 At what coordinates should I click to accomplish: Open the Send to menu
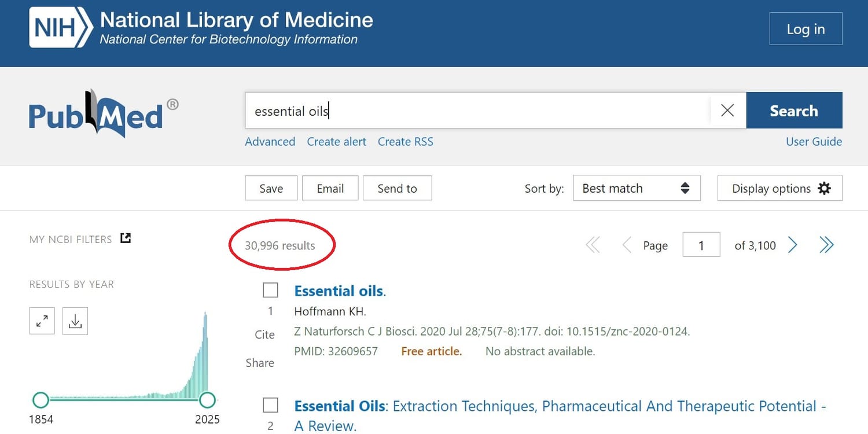coord(397,189)
